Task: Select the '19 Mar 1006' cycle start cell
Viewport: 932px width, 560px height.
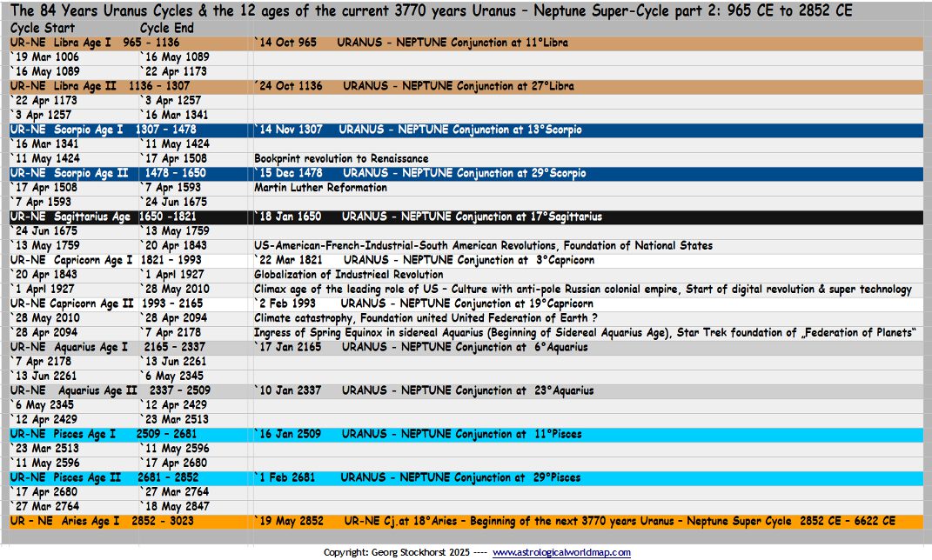Action: (x=45, y=57)
